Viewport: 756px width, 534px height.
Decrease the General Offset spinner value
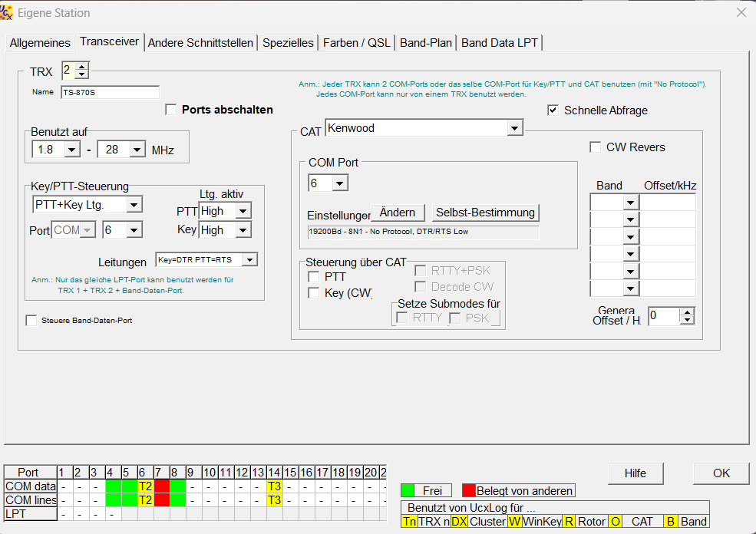pos(688,320)
